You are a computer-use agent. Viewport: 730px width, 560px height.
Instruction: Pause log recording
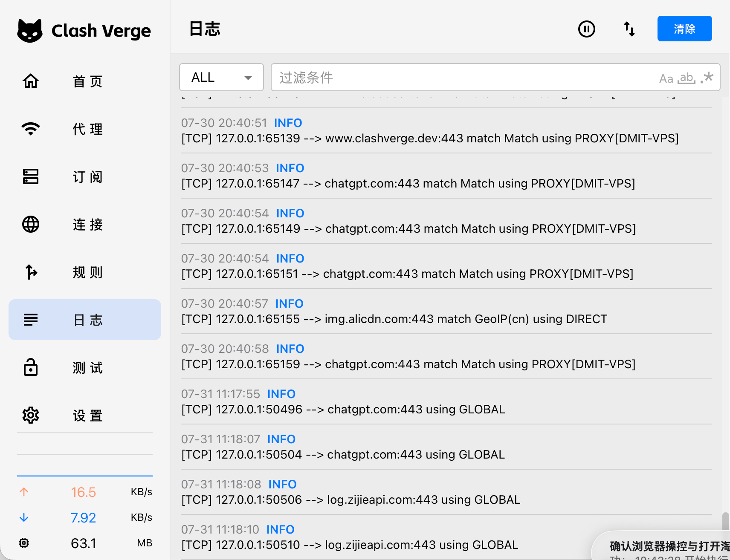coord(587,29)
